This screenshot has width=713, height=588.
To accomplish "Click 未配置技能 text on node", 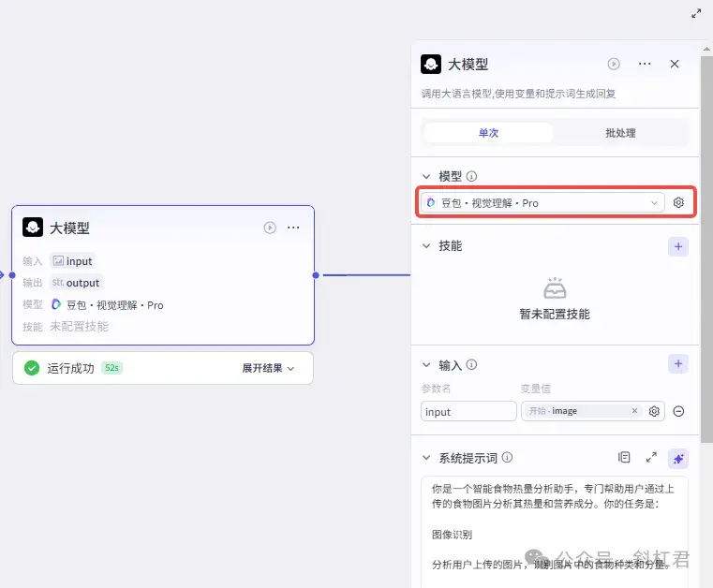I will click(x=79, y=326).
